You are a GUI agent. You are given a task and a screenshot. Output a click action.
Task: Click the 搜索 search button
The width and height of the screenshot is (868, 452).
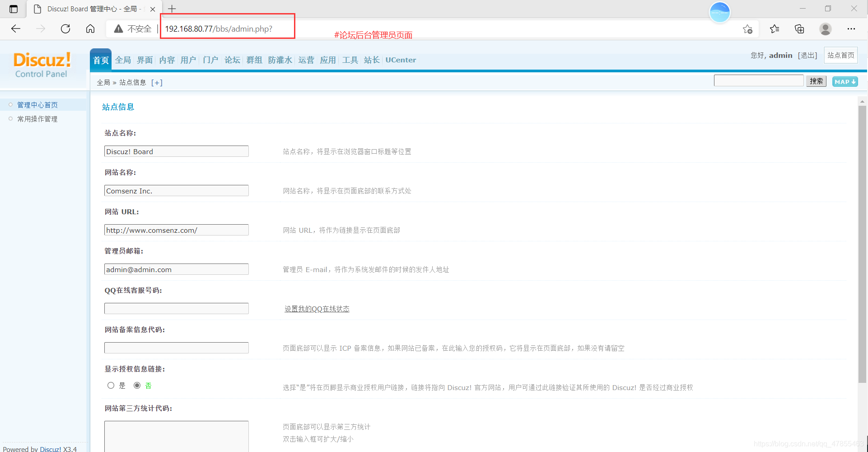(x=816, y=81)
